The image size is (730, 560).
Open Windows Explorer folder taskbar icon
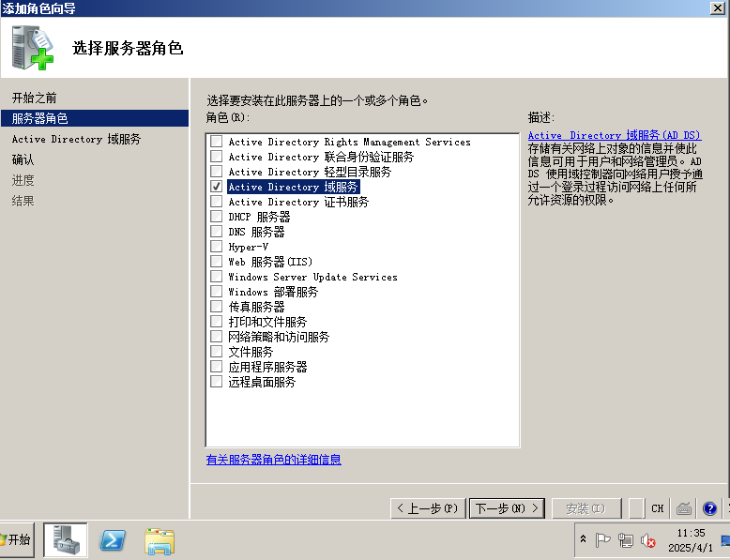coord(160,541)
